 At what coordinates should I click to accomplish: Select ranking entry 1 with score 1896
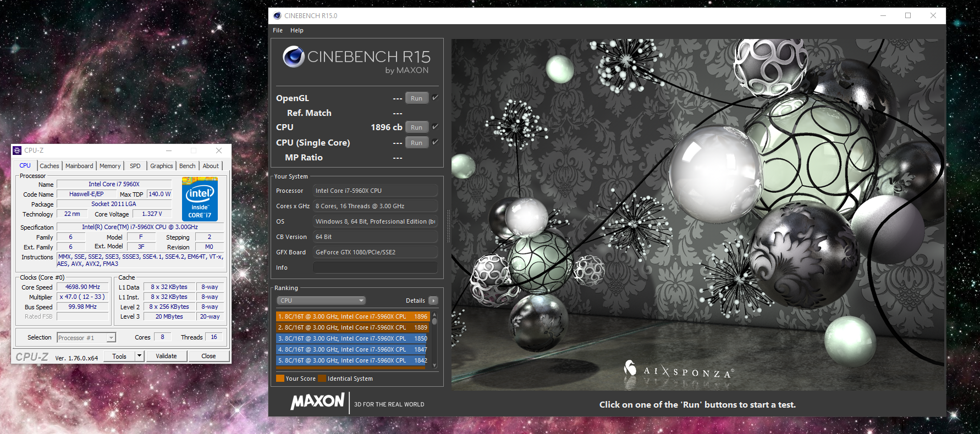353,316
